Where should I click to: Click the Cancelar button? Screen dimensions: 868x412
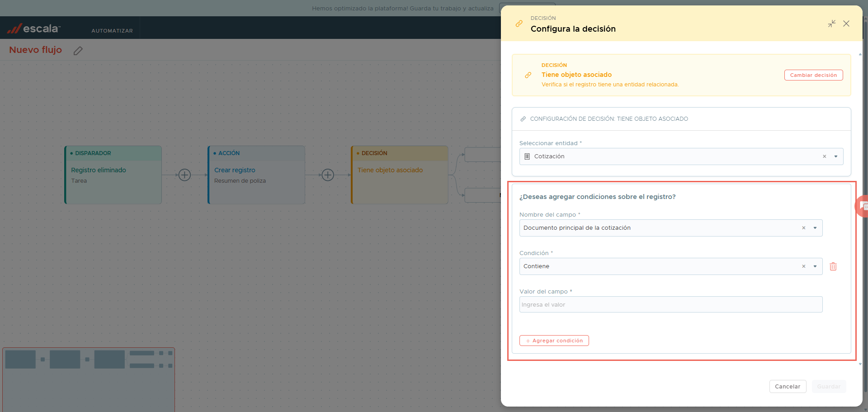[788, 387]
